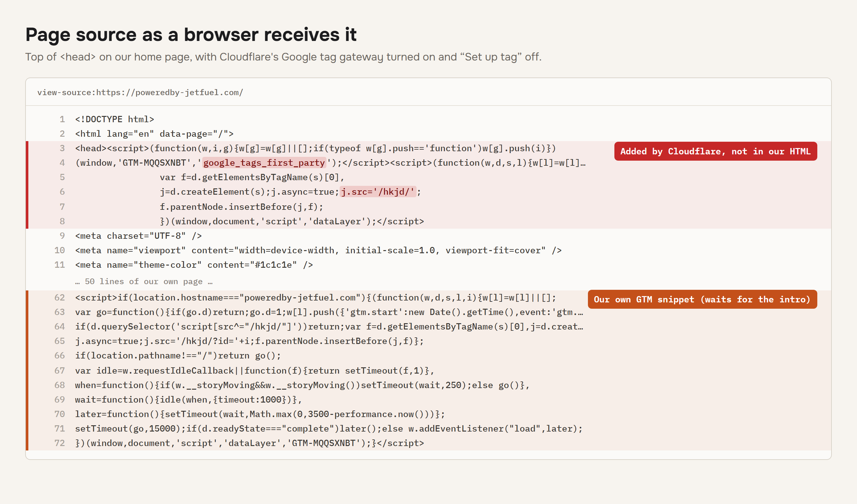Click the 'if(location.pathname!=="/")return go();' line
The image size is (857, 504).
pos(178,356)
